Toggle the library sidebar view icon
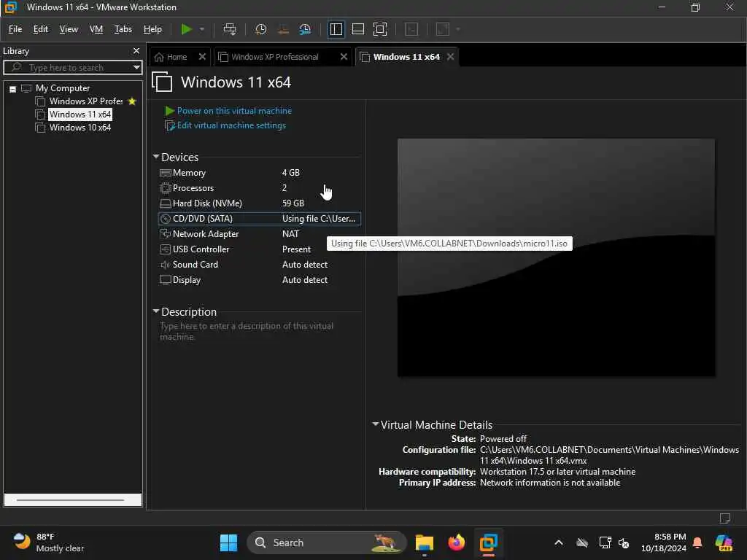The image size is (747, 560). tap(336, 29)
